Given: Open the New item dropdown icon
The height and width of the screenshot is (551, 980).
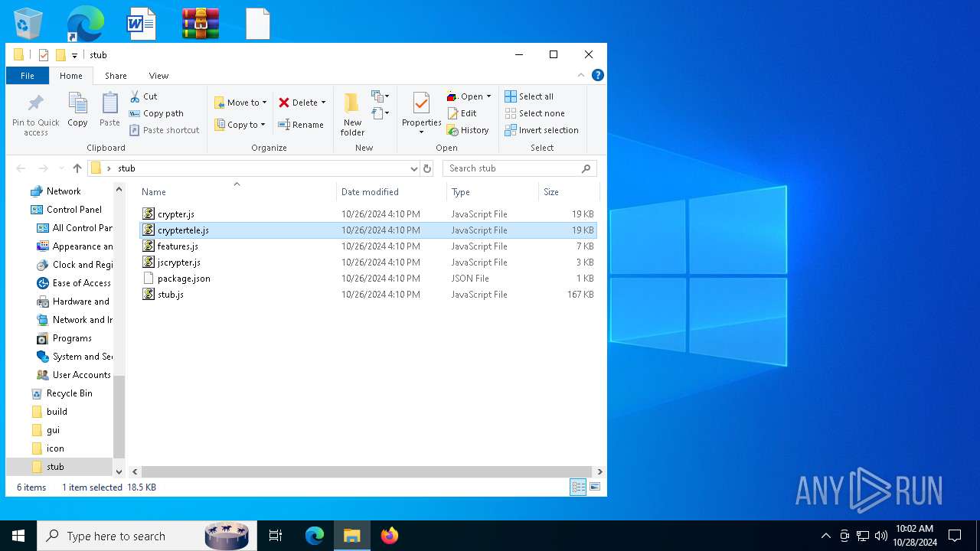Looking at the screenshot, I should coord(381,96).
